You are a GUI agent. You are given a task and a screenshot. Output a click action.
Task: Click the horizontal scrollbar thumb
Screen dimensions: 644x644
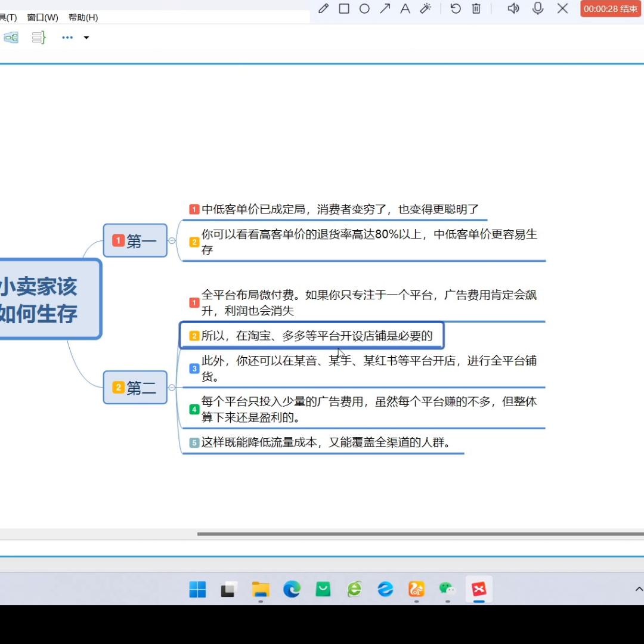(420, 534)
